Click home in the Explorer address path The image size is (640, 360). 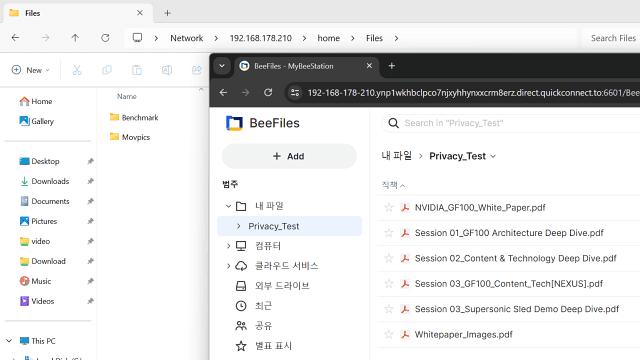329,38
